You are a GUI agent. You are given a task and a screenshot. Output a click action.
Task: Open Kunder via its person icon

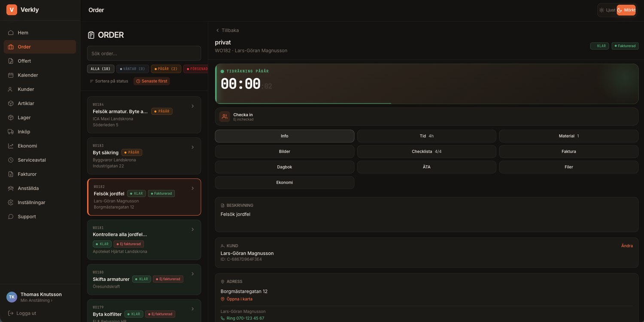tap(11, 89)
